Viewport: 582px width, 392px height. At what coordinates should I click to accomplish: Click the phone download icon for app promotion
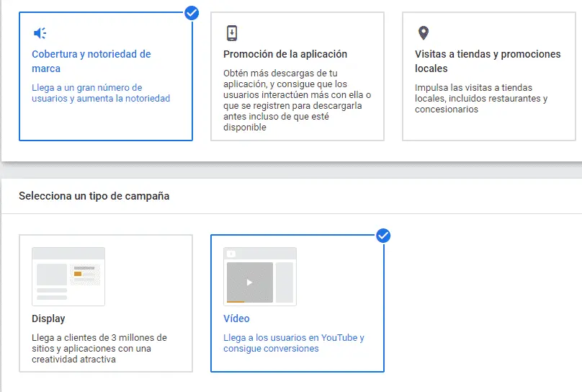coord(231,33)
